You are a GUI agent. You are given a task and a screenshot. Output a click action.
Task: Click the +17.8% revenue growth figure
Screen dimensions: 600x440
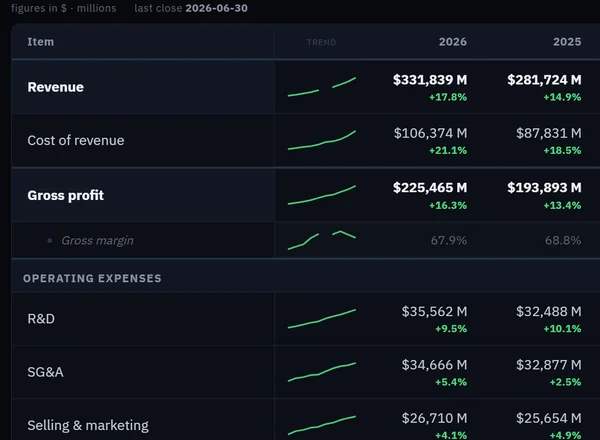pos(448,97)
